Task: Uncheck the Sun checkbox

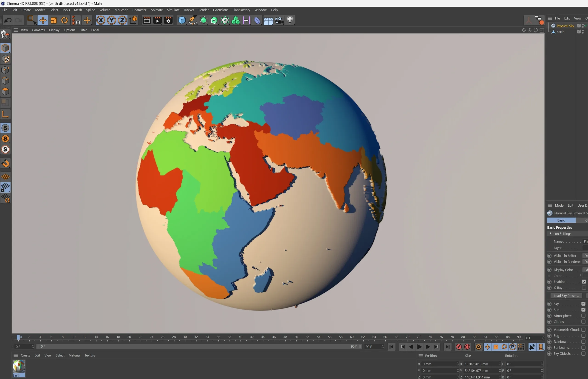Action: pos(583,310)
